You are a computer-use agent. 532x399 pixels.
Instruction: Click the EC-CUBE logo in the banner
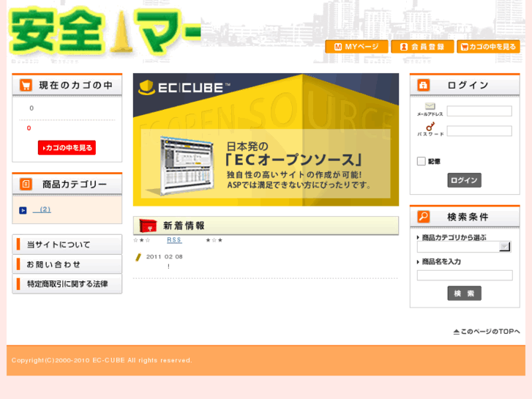tap(184, 88)
